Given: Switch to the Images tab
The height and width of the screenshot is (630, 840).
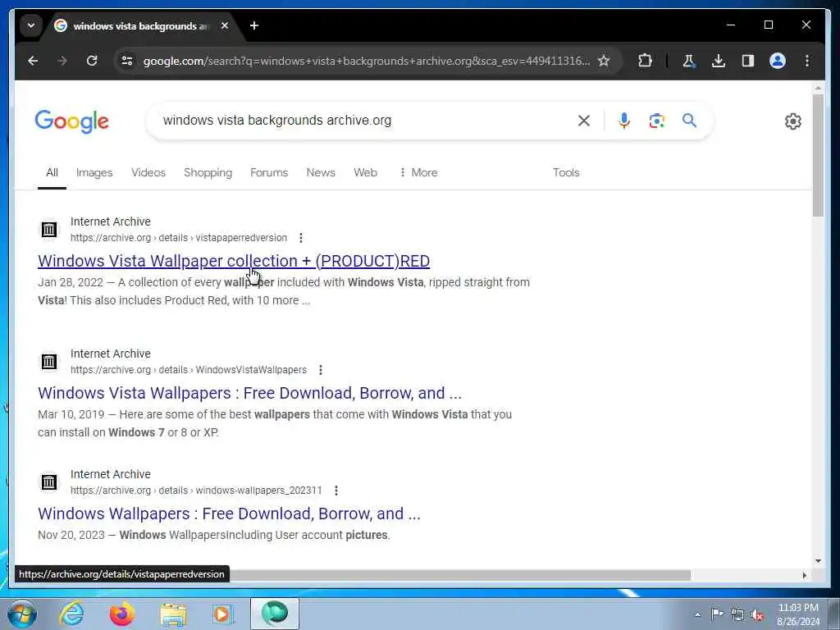Looking at the screenshot, I should [94, 172].
